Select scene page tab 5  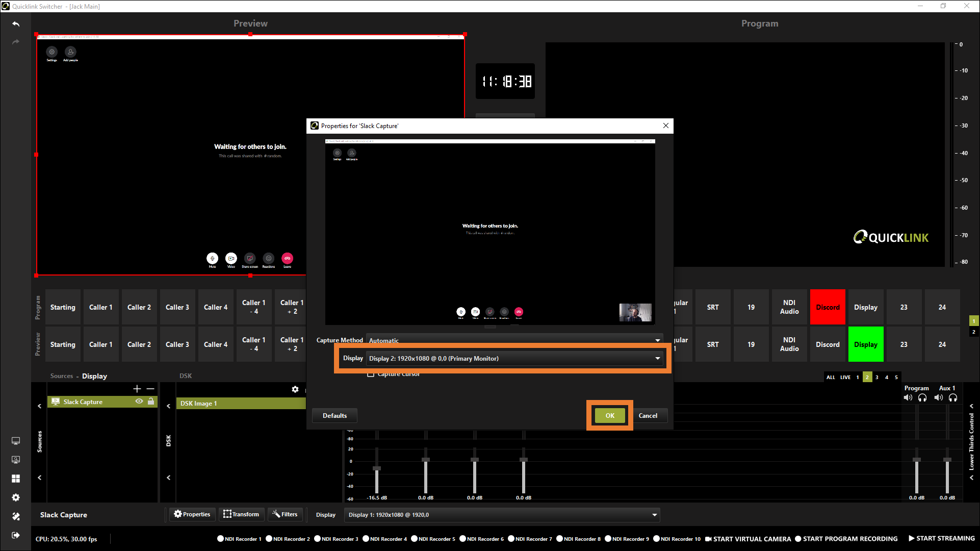(x=896, y=377)
